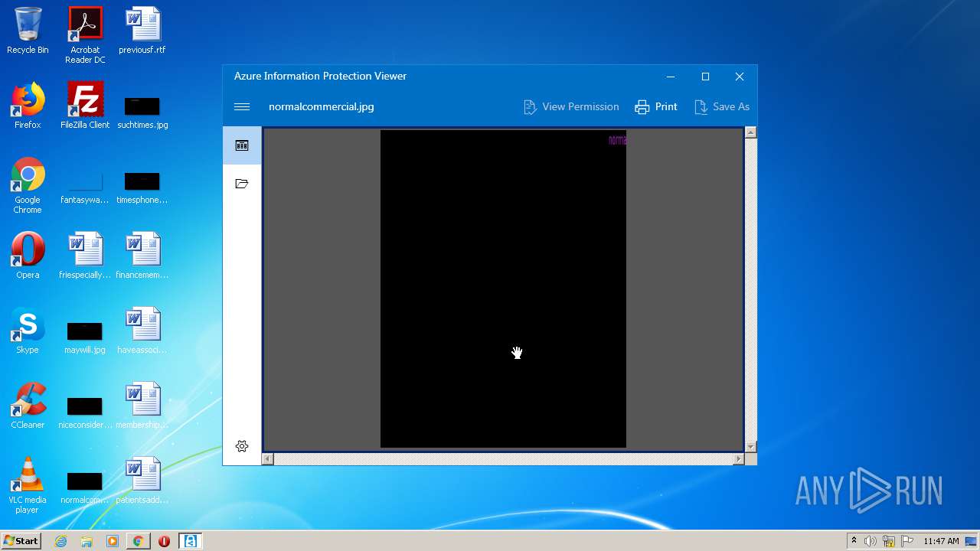
Task: Select VLC media player desktop icon
Action: 28,485
